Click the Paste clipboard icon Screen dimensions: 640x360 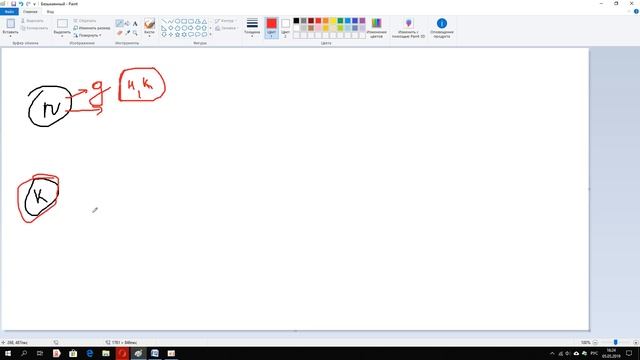11,23
